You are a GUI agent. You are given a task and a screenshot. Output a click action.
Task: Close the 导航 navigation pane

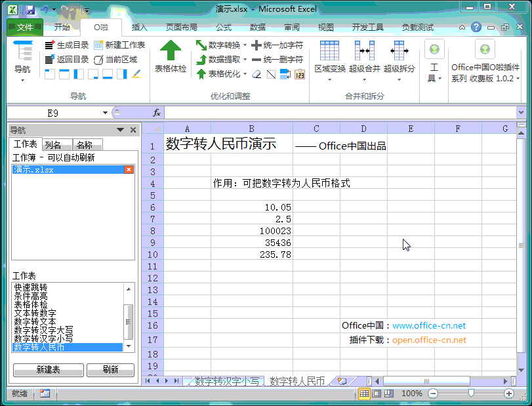(133, 130)
